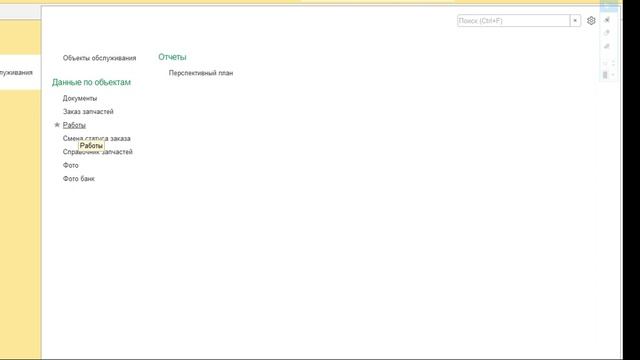Clear the search field with the x button
Screen dimensions: 640x360
point(575,20)
